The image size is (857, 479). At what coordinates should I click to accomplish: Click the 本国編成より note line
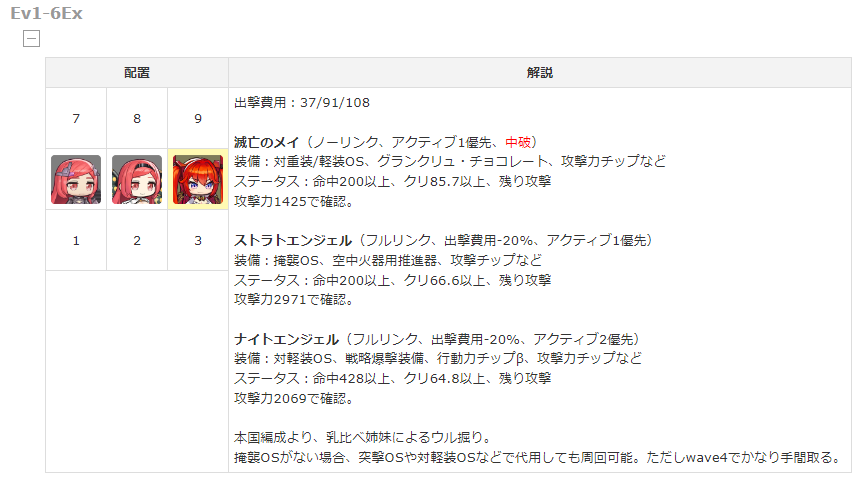point(363,437)
